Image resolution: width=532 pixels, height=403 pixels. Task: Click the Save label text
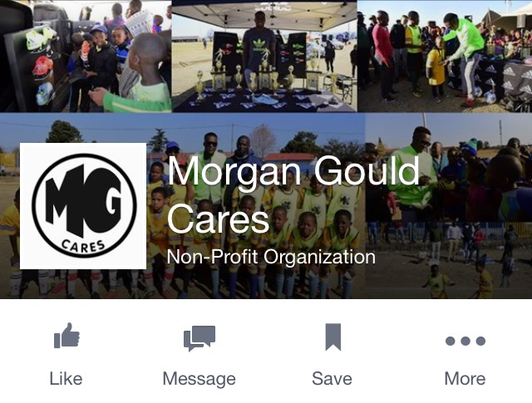tap(332, 379)
